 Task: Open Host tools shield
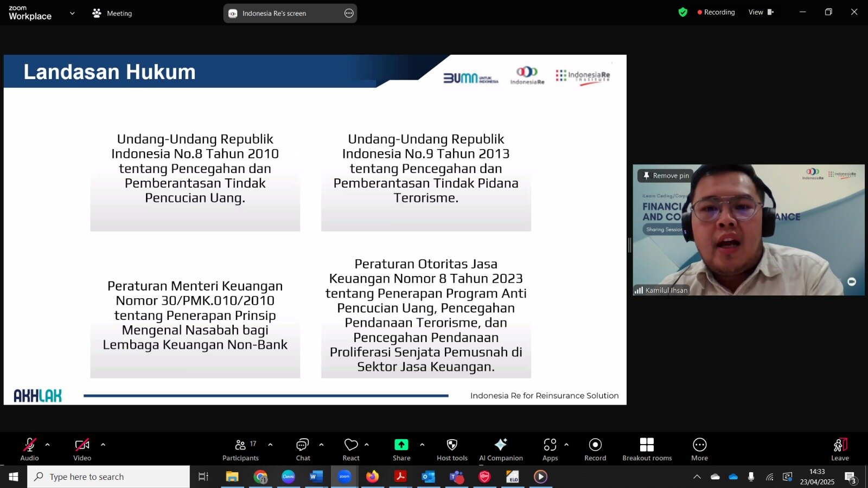pyautogui.click(x=452, y=449)
